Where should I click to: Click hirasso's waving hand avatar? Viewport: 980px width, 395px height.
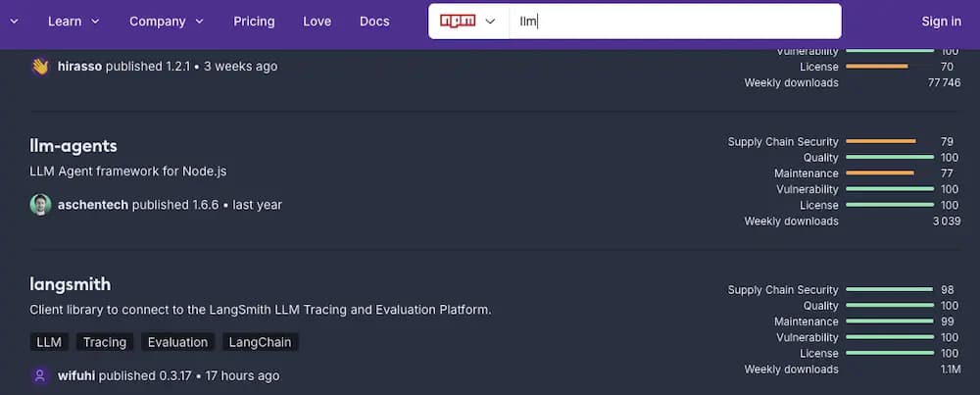coord(40,67)
